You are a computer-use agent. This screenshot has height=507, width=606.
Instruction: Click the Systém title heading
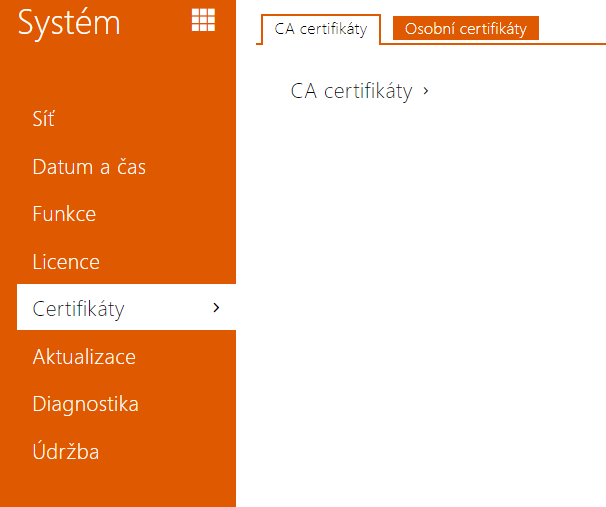(x=69, y=23)
